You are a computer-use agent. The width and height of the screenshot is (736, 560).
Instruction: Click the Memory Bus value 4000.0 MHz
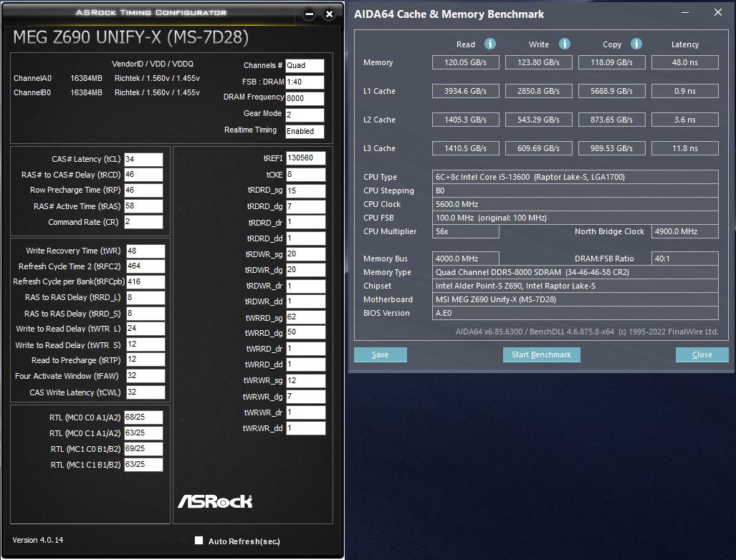pos(466,259)
